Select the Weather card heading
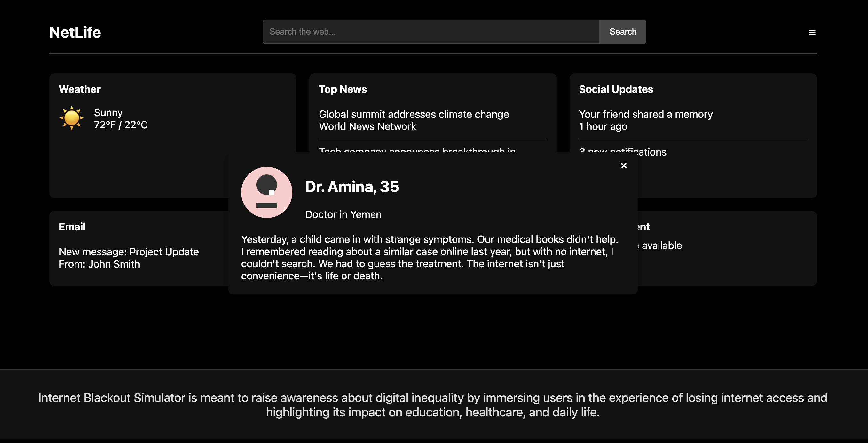 [x=80, y=89]
